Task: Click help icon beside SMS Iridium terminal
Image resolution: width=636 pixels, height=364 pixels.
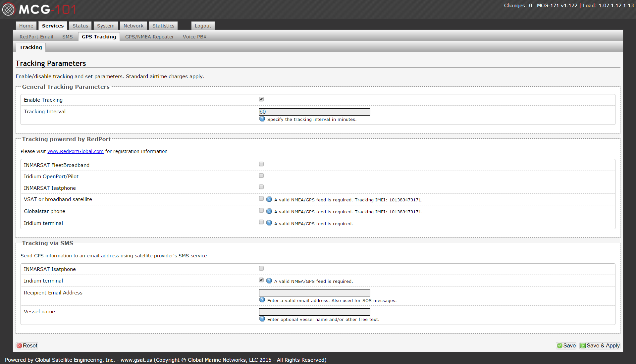Action: click(269, 281)
